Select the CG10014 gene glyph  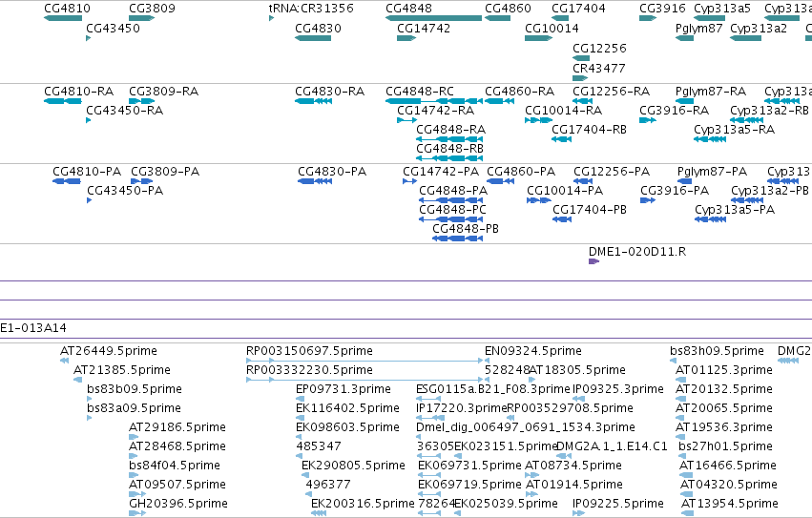tap(538, 38)
